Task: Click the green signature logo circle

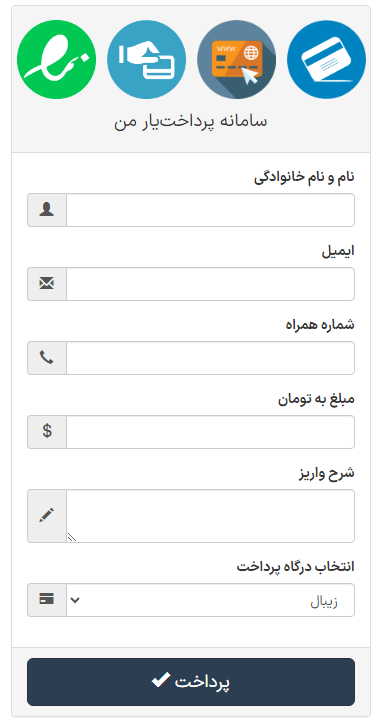Action: point(57,59)
